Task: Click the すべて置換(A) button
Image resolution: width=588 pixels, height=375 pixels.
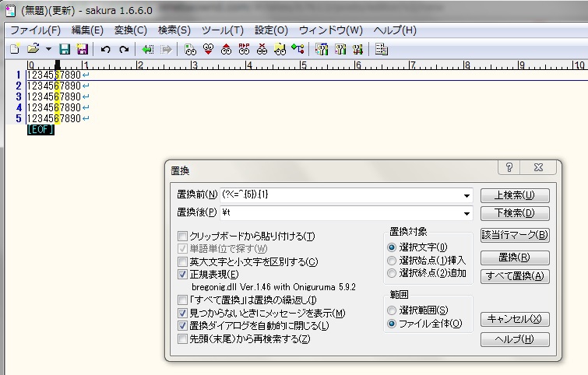Action: [515, 276]
